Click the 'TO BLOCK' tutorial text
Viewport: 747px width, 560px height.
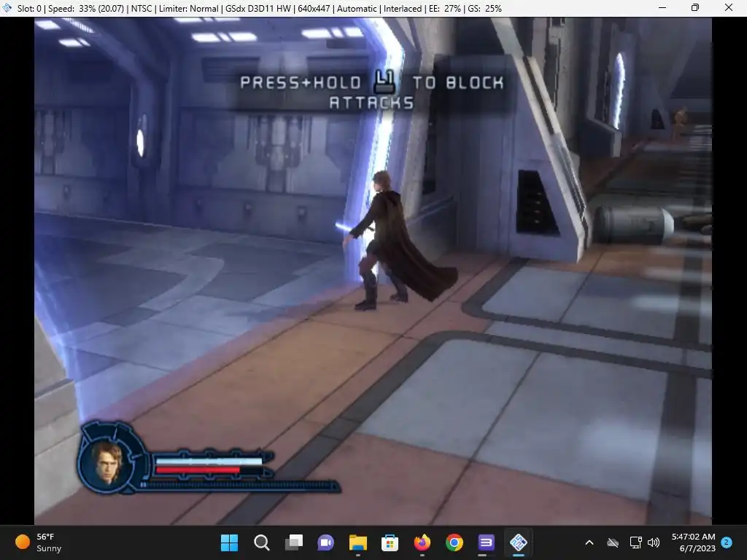(458, 83)
